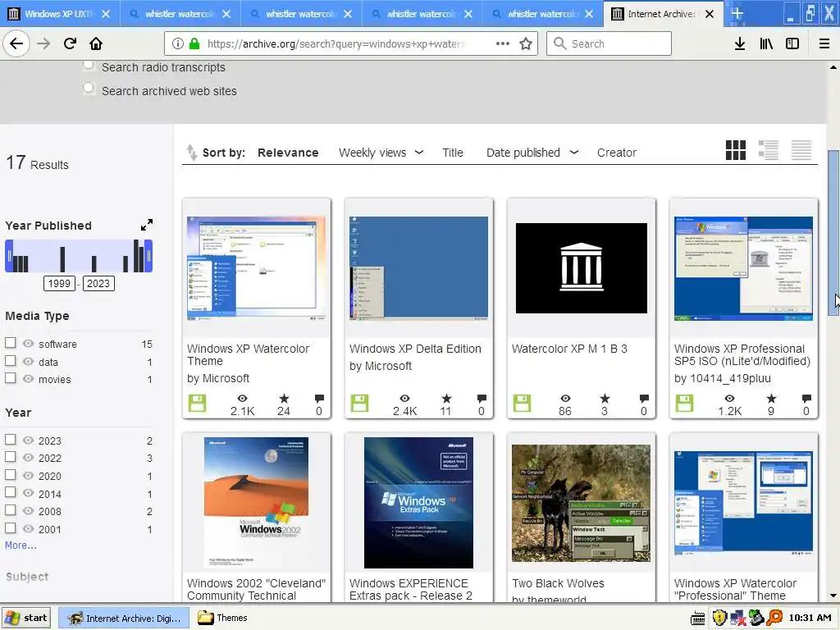Open security shield icon in system tray
Screen dimensions: 840x630
(719, 618)
